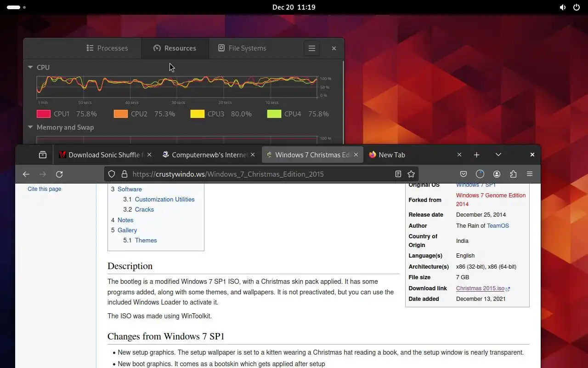Switch to the Processes tab

[107, 48]
